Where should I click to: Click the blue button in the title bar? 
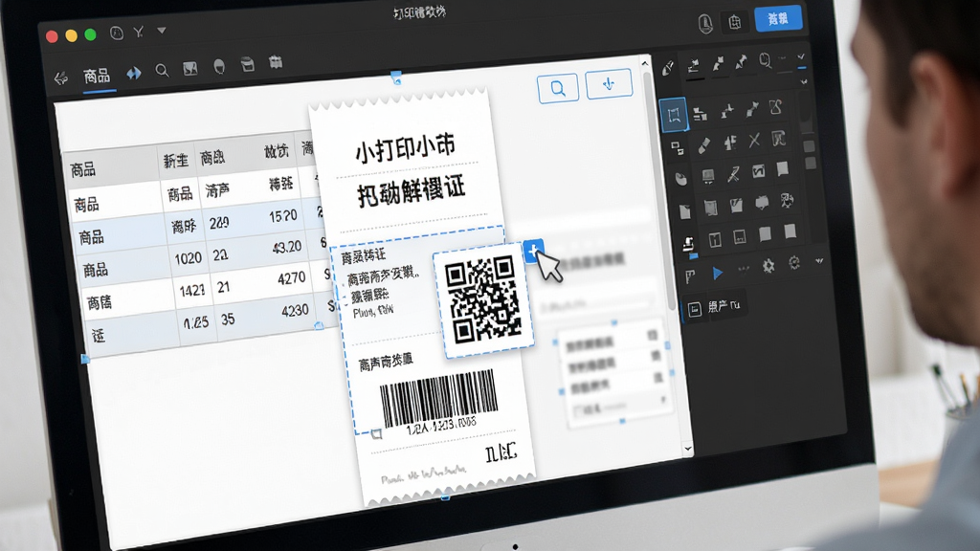(777, 19)
